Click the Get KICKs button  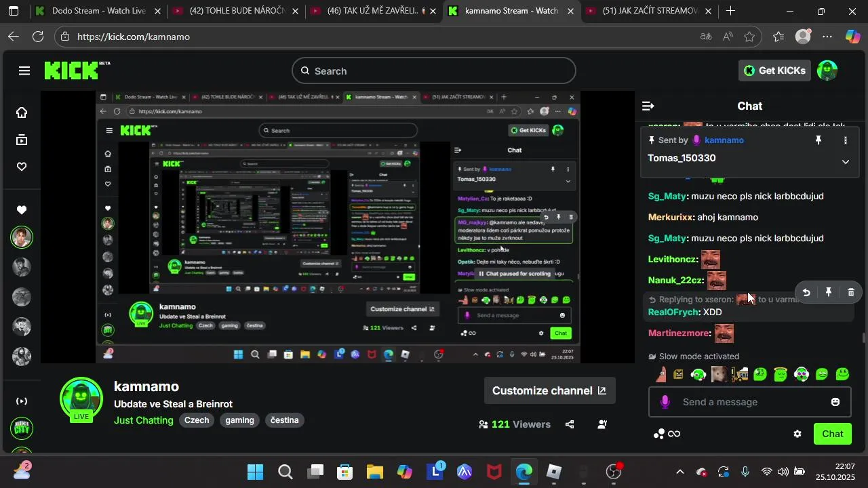pos(774,70)
